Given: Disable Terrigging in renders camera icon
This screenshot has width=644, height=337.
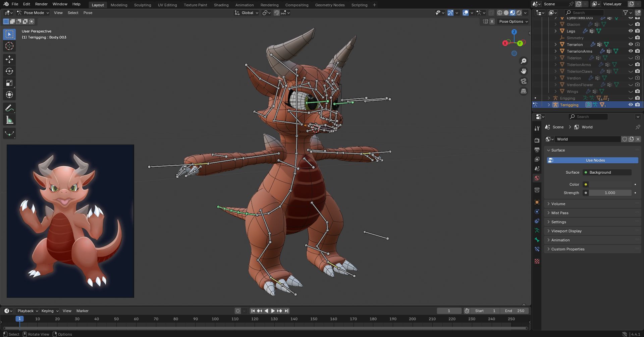Looking at the screenshot, I should tap(637, 105).
